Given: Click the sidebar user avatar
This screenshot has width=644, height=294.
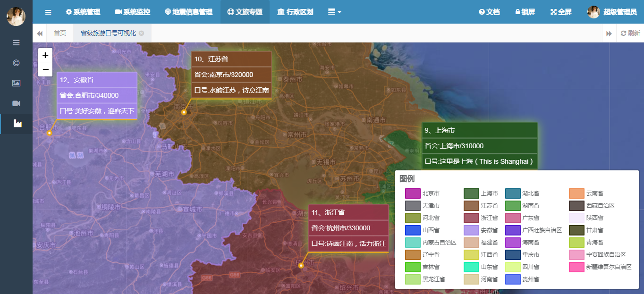Looking at the screenshot, I should coord(16,17).
